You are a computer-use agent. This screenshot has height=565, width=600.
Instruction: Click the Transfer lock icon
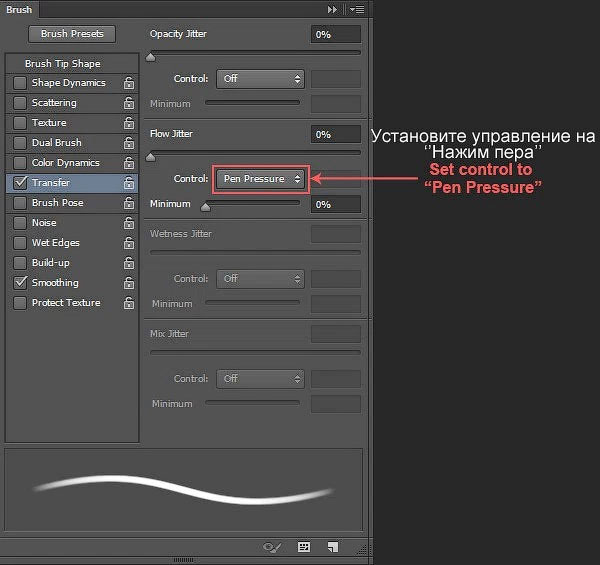pyautogui.click(x=129, y=183)
